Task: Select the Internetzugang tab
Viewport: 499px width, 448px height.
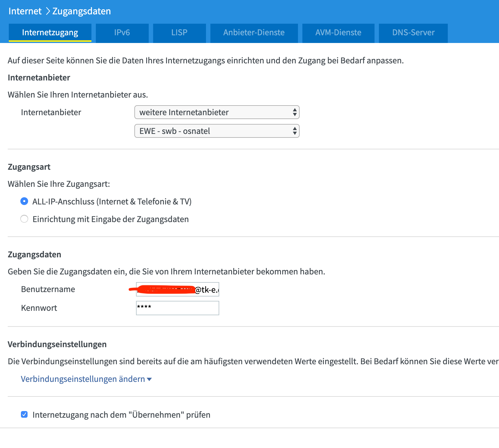Action: click(x=50, y=32)
